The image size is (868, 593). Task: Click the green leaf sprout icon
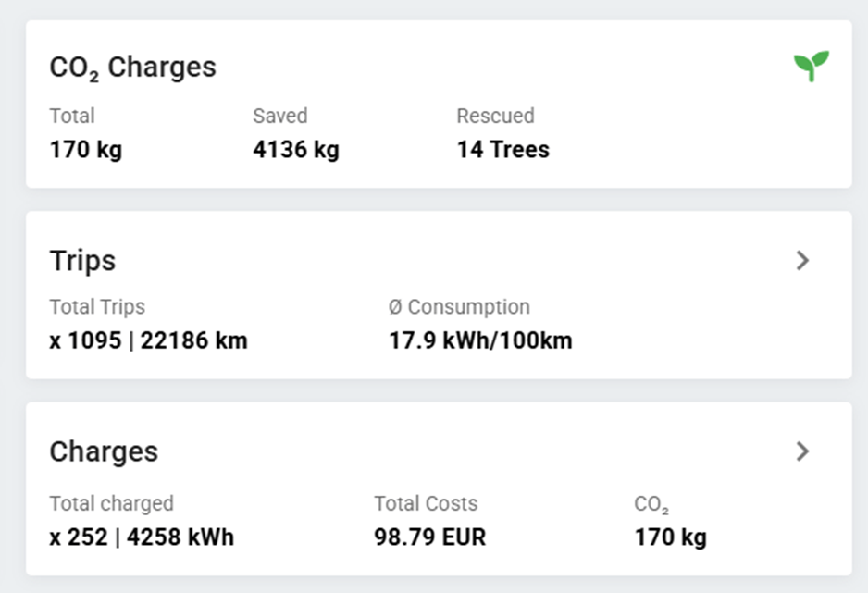811,67
